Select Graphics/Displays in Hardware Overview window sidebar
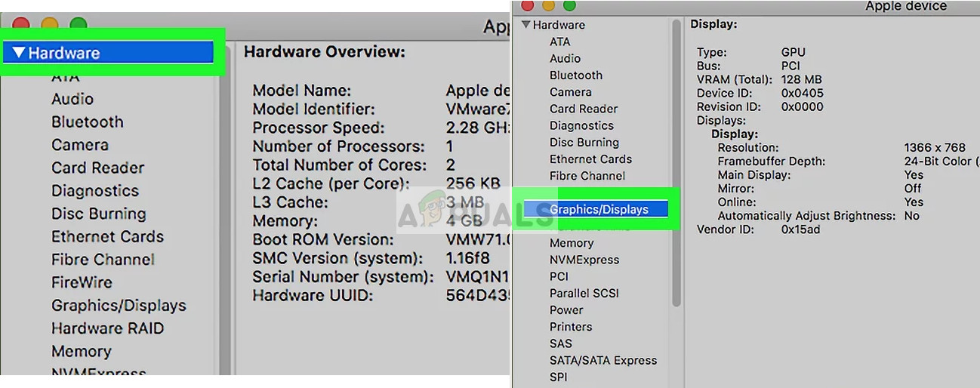 point(119,306)
